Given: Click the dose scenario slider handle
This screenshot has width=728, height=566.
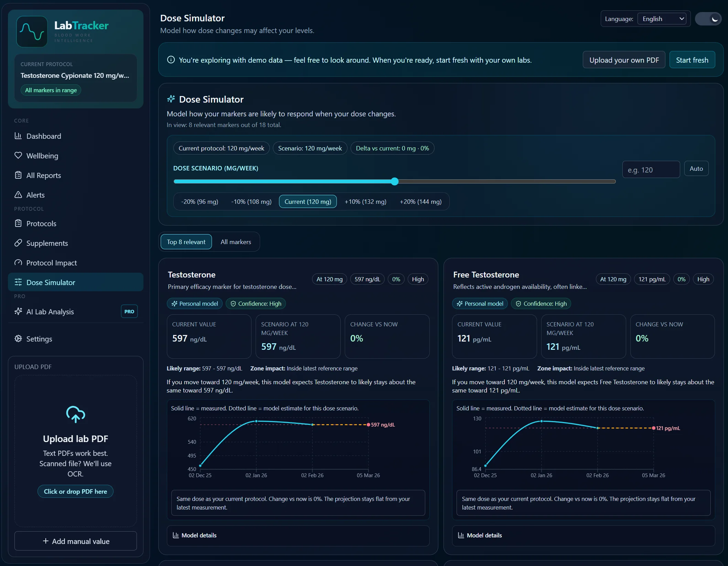Looking at the screenshot, I should pos(395,181).
